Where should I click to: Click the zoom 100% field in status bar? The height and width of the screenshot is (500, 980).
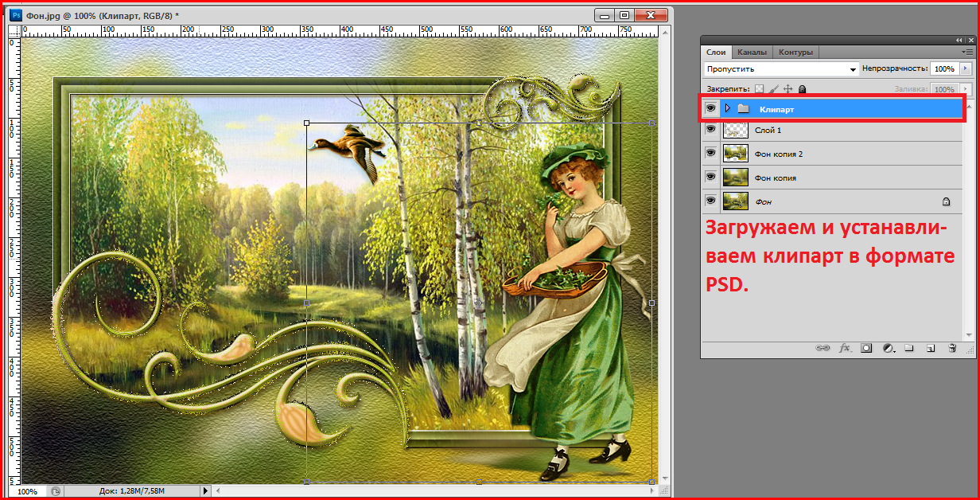tap(27, 492)
